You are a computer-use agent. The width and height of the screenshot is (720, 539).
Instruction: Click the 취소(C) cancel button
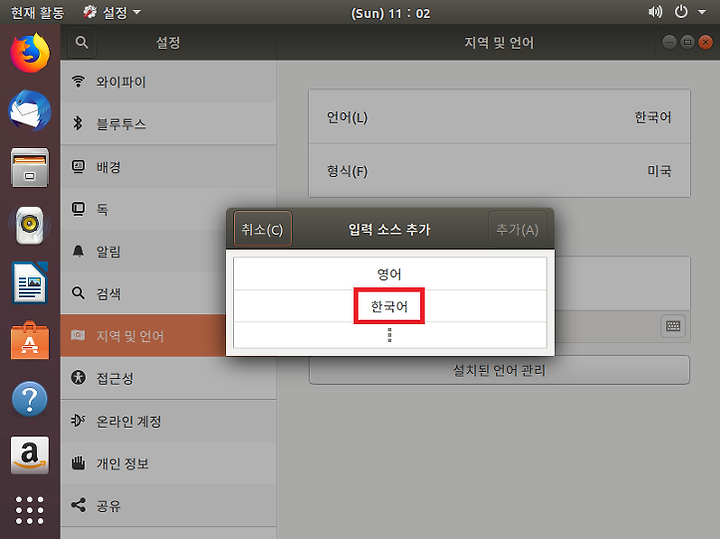[263, 229]
